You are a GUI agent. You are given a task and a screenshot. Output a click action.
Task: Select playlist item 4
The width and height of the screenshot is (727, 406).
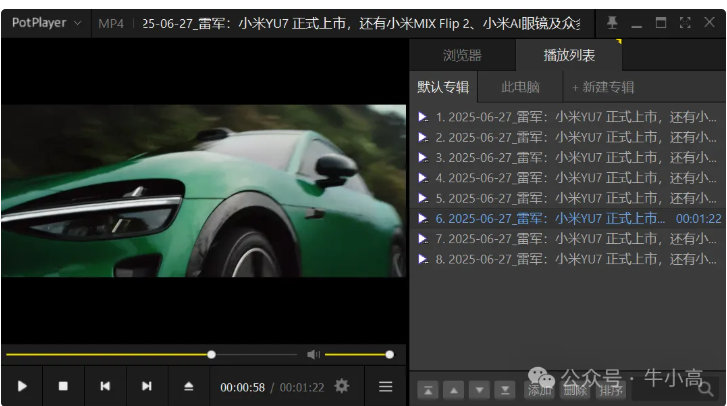coord(567,178)
